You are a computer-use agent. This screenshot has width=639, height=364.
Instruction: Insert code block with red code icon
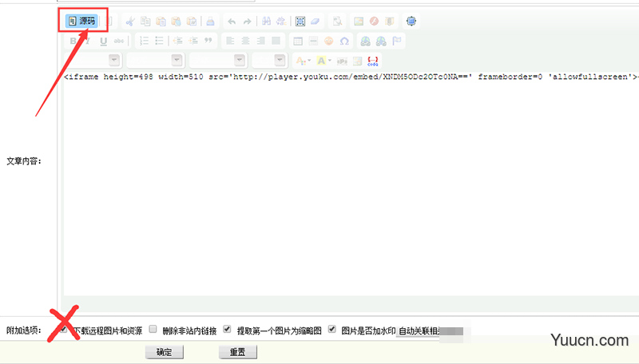[372, 61]
